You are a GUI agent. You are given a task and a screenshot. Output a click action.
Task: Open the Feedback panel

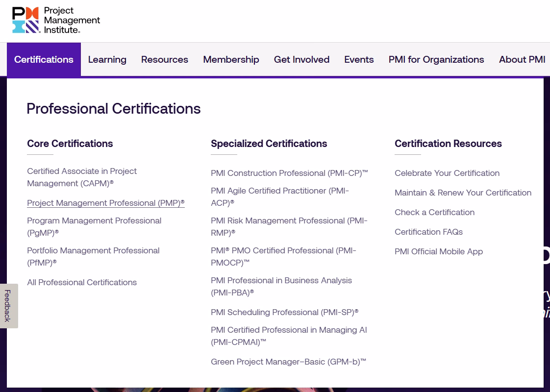click(x=7, y=305)
